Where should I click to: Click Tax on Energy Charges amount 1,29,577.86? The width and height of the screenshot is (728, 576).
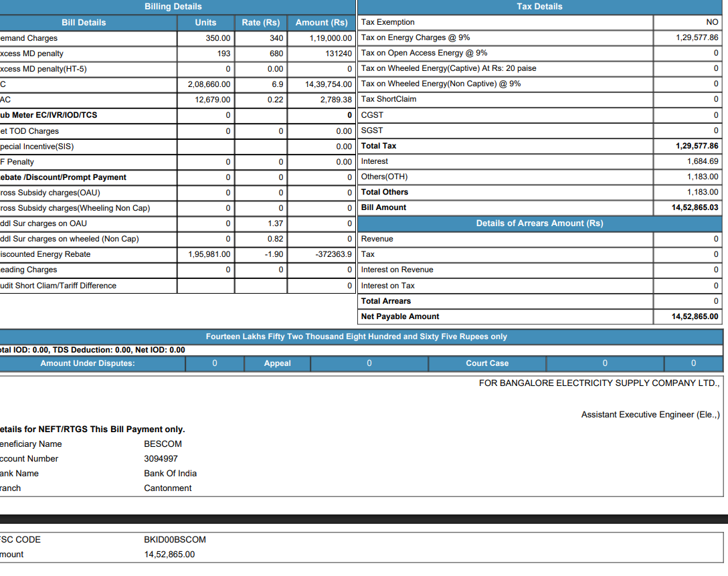697,37
